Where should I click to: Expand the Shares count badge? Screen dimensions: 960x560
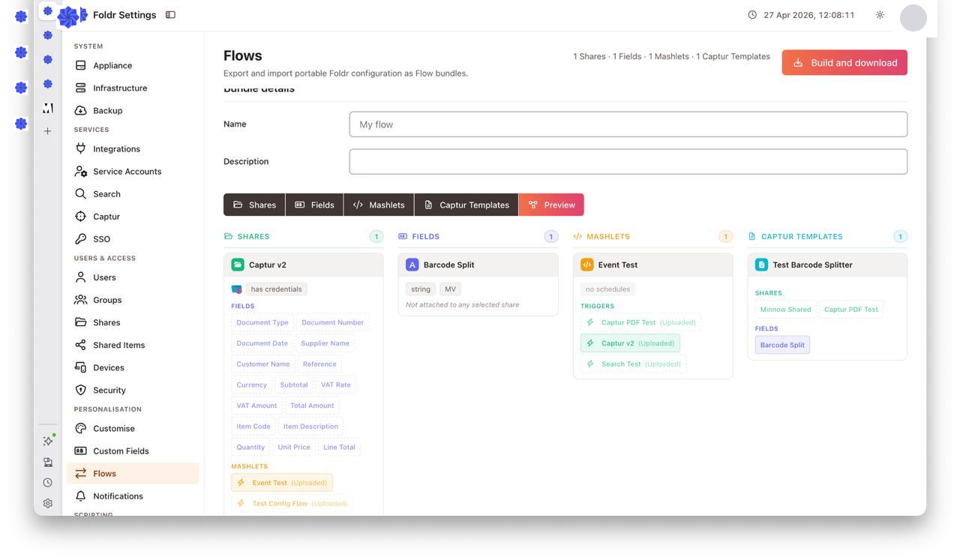(376, 235)
